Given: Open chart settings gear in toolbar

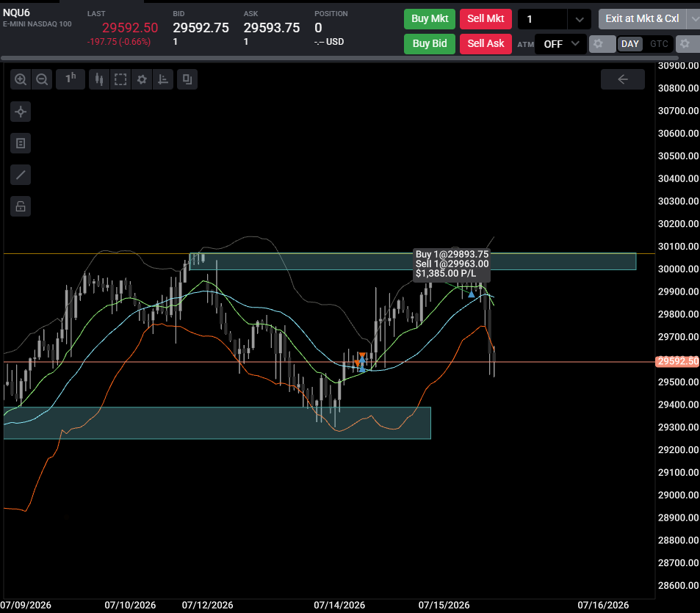Looking at the screenshot, I should click(x=142, y=79).
